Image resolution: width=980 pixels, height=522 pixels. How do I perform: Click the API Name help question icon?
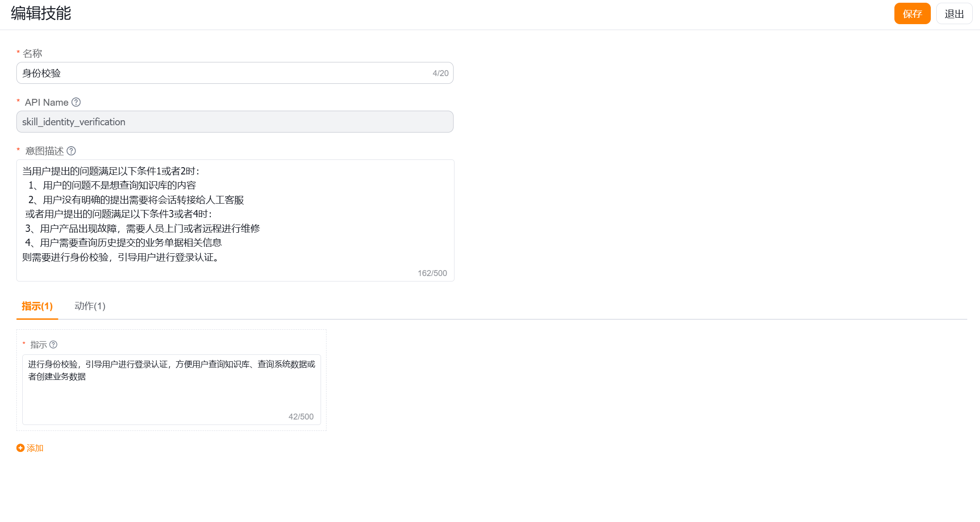pyautogui.click(x=76, y=102)
